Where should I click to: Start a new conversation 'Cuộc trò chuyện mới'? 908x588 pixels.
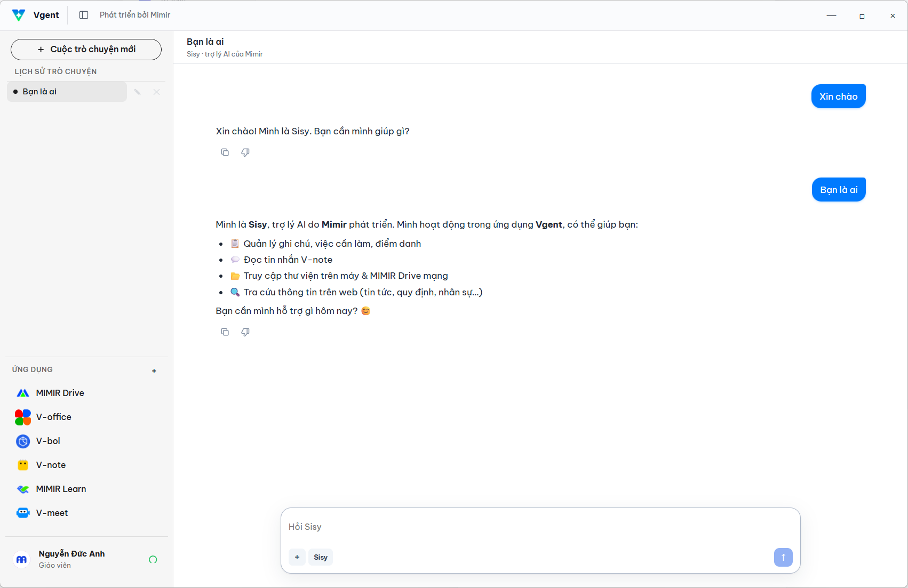(x=86, y=50)
